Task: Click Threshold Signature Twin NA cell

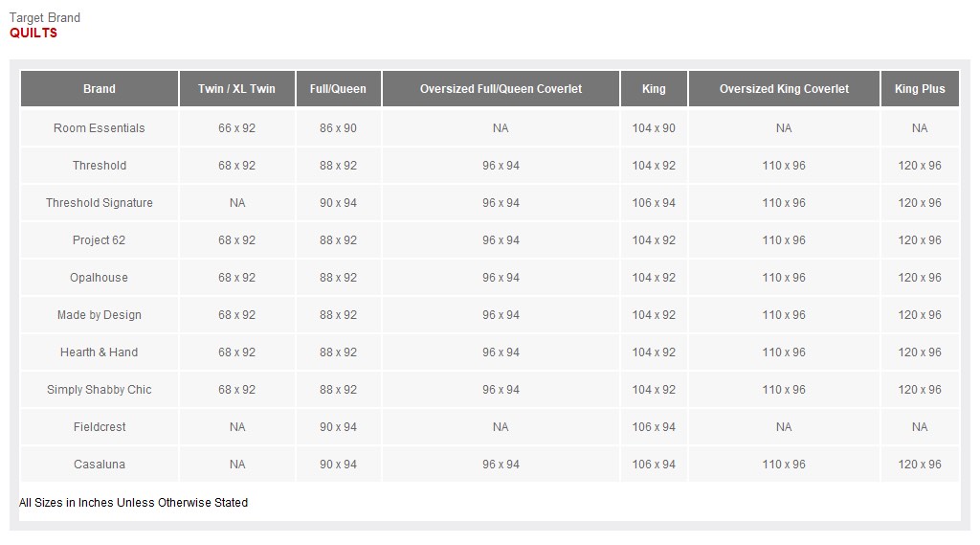Action: tap(237, 203)
